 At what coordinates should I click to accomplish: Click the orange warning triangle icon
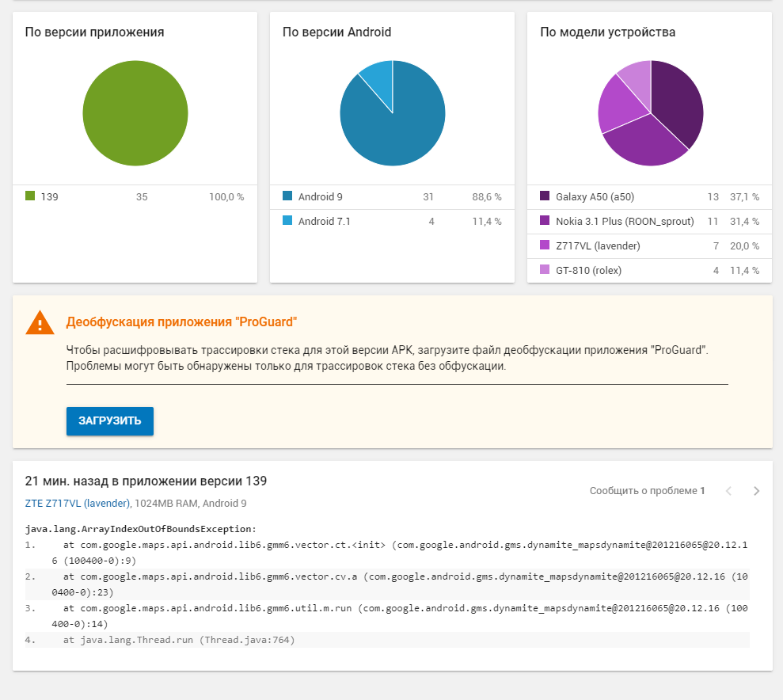coord(40,323)
